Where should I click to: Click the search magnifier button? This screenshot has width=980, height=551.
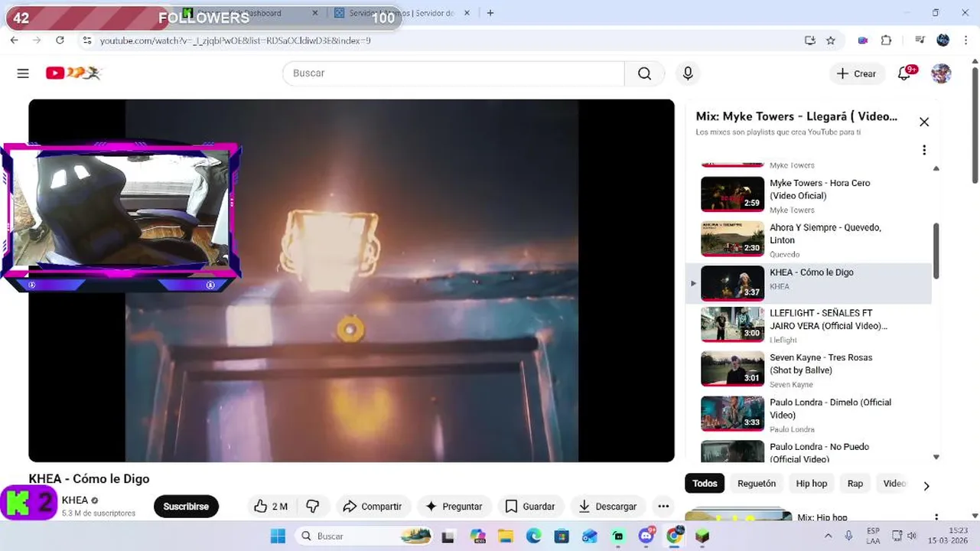pos(645,73)
